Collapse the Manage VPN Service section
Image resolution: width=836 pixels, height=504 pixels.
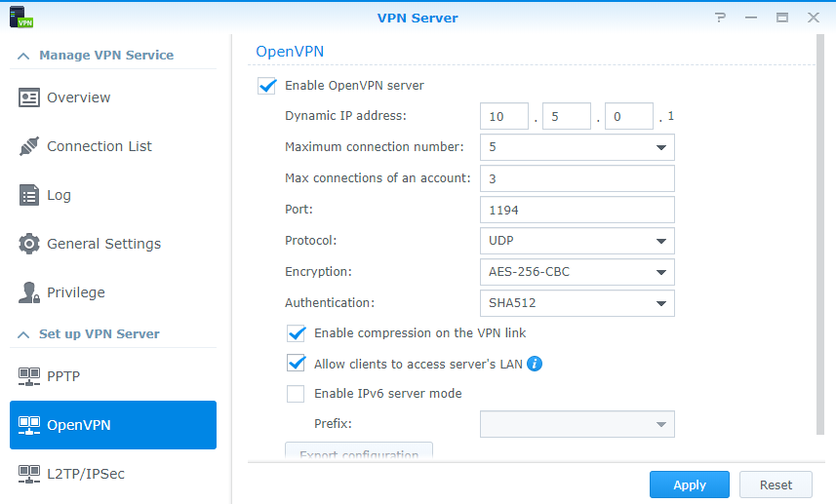tap(23, 56)
